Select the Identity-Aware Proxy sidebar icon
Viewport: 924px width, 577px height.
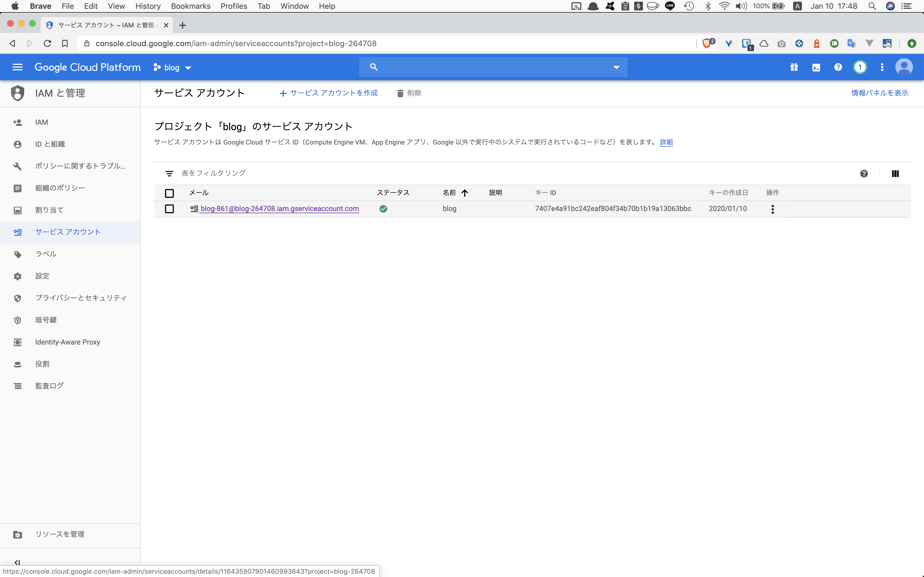[18, 342]
